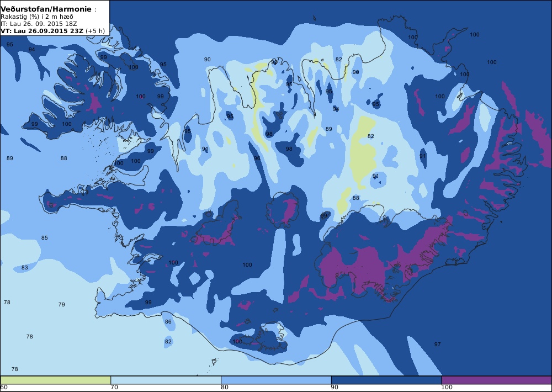Click the map humidity value '86'
Image resolution: width=552 pixels, height=392 pixels.
(168, 322)
